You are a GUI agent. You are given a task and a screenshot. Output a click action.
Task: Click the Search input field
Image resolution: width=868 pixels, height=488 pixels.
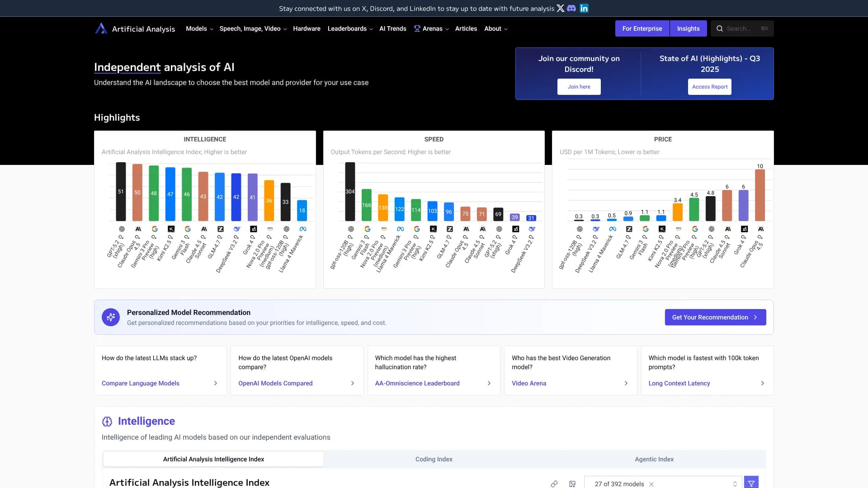point(742,28)
